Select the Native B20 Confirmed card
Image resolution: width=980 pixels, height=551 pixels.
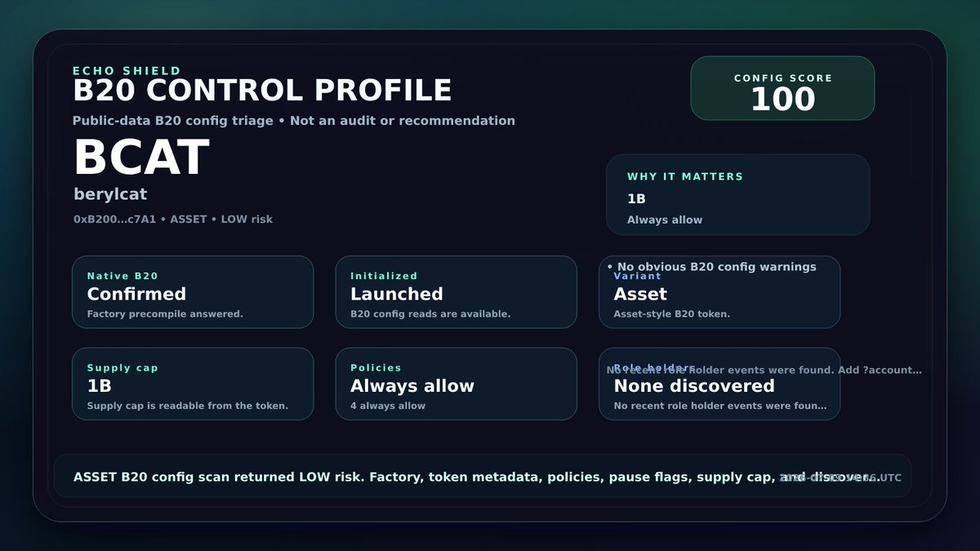tap(193, 292)
